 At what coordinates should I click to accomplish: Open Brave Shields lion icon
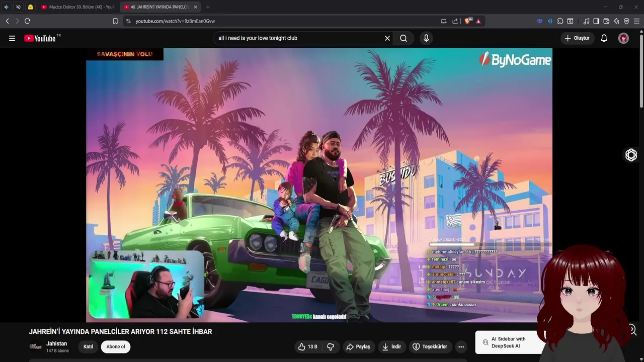[x=468, y=21]
